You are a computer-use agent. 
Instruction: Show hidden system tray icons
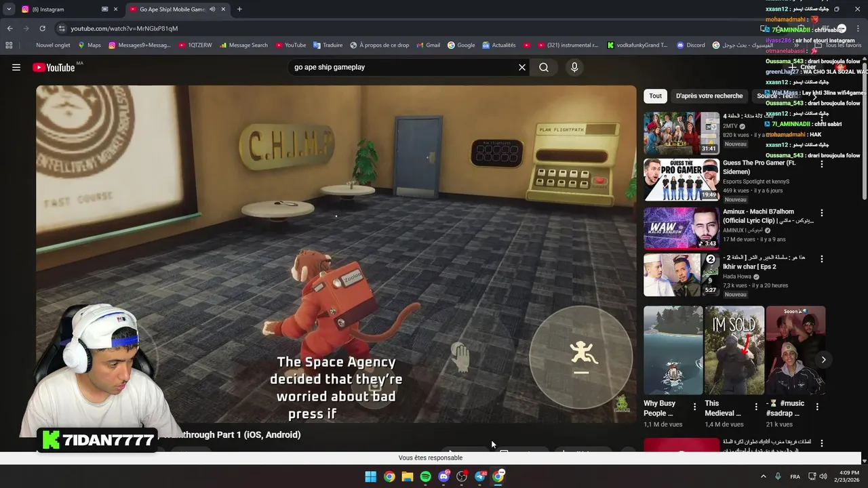[764, 476]
